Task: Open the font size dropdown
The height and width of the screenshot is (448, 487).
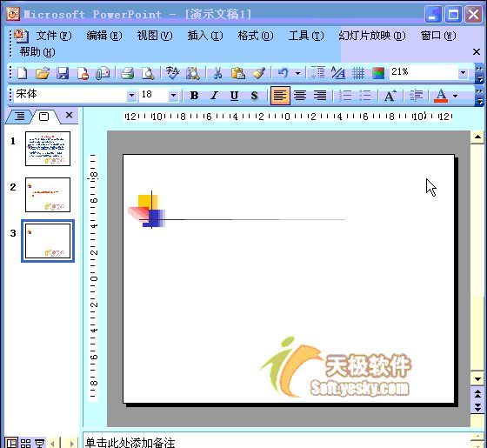Action: 173,95
